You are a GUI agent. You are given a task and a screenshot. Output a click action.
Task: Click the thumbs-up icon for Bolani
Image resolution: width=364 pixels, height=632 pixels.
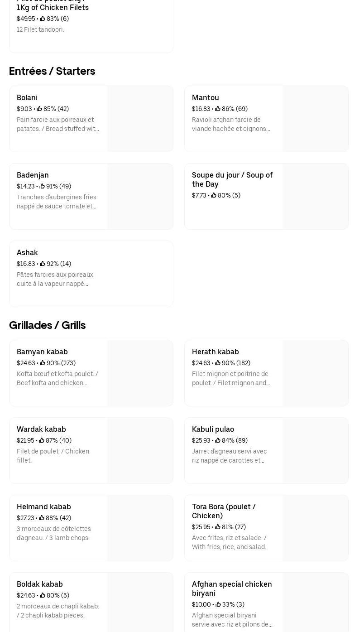click(x=39, y=109)
